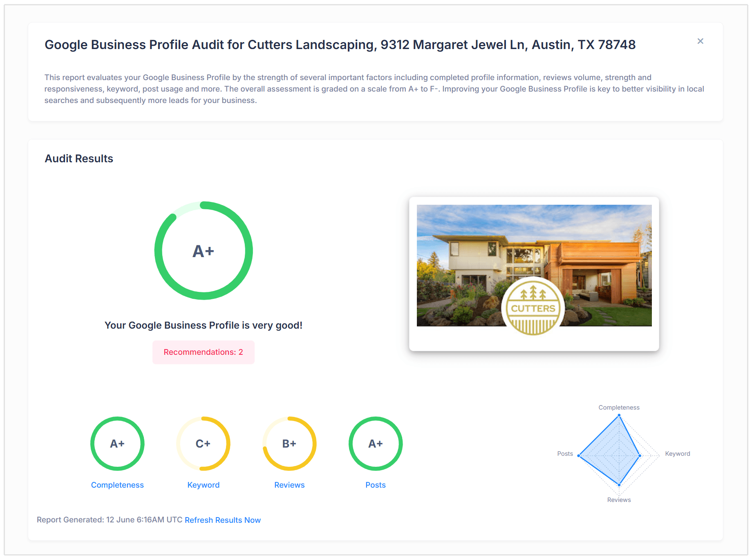This screenshot has width=752, height=560.
Task: Open the Posts category link
Action: coord(376,485)
